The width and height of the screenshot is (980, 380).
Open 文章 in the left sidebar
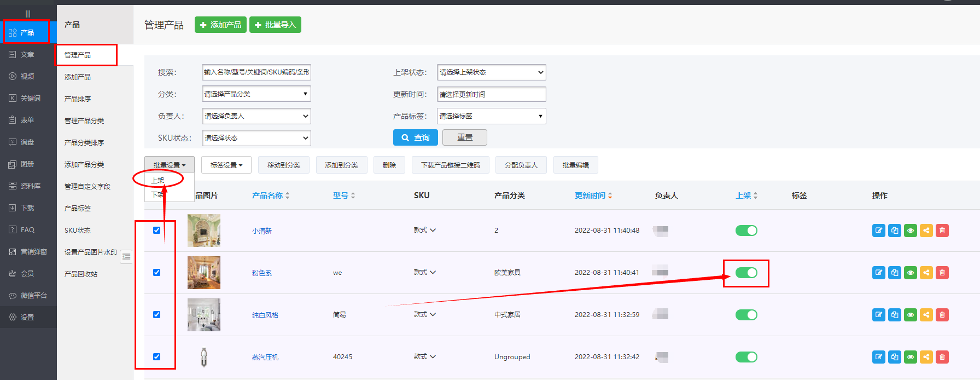point(28,54)
